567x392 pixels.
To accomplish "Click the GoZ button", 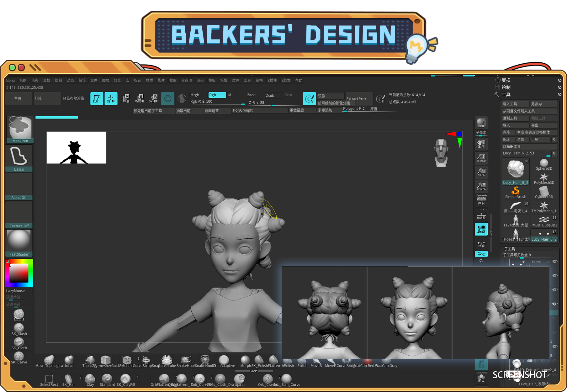I will pyautogui.click(x=508, y=140).
